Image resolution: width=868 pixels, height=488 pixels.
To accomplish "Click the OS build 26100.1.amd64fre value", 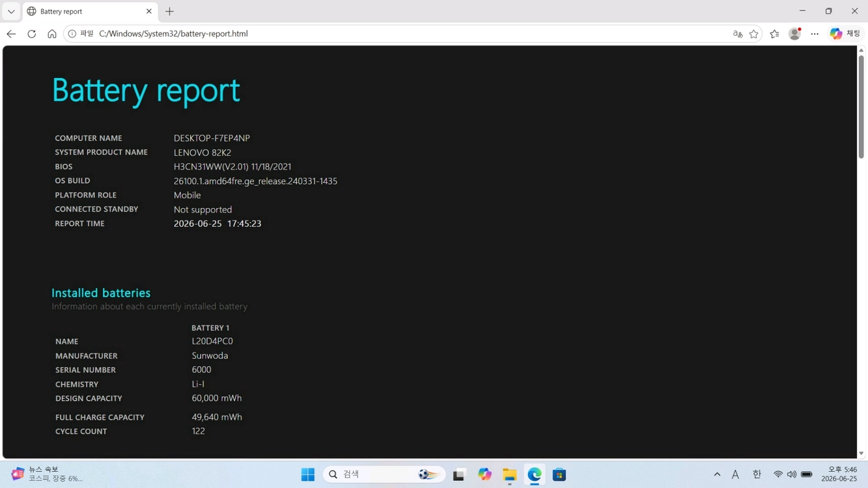I will tap(255, 181).
